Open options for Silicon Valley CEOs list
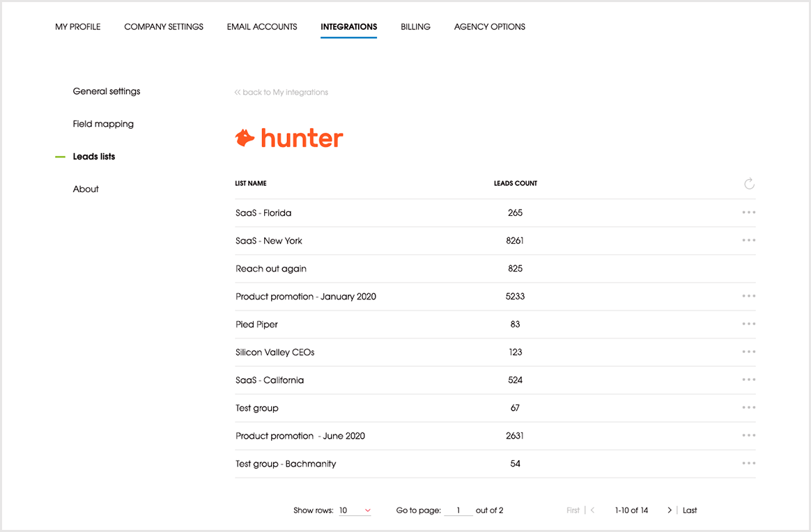The height and width of the screenshot is (532, 811). (x=749, y=352)
